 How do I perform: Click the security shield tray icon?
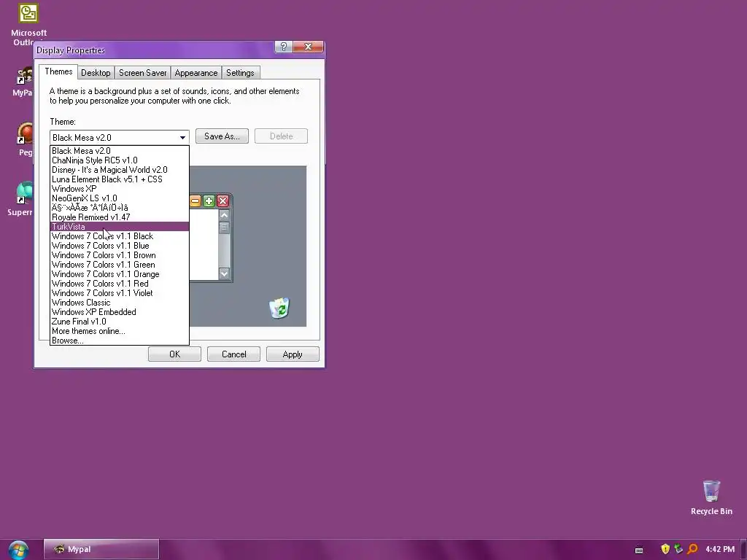[665, 549]
